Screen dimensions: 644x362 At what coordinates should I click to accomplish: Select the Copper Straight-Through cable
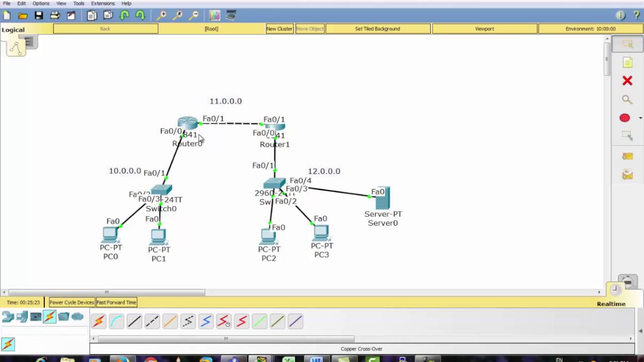tap(134, 321)
